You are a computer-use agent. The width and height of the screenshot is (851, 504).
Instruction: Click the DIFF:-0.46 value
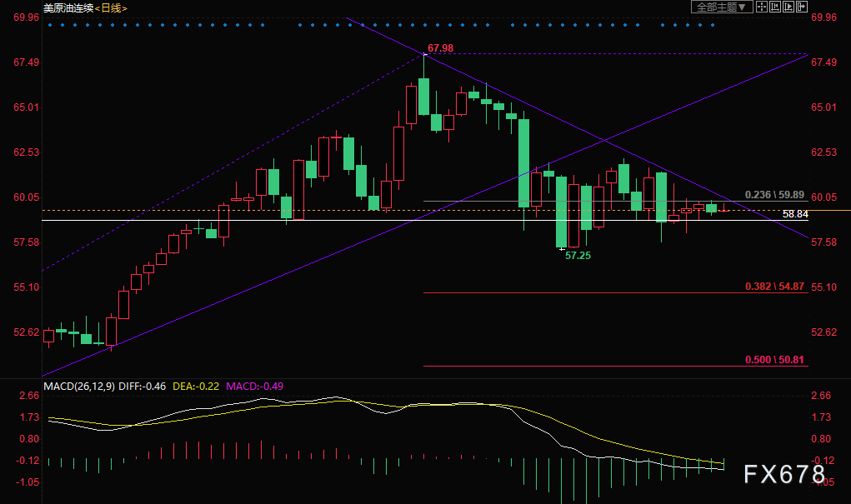[143, 387]
